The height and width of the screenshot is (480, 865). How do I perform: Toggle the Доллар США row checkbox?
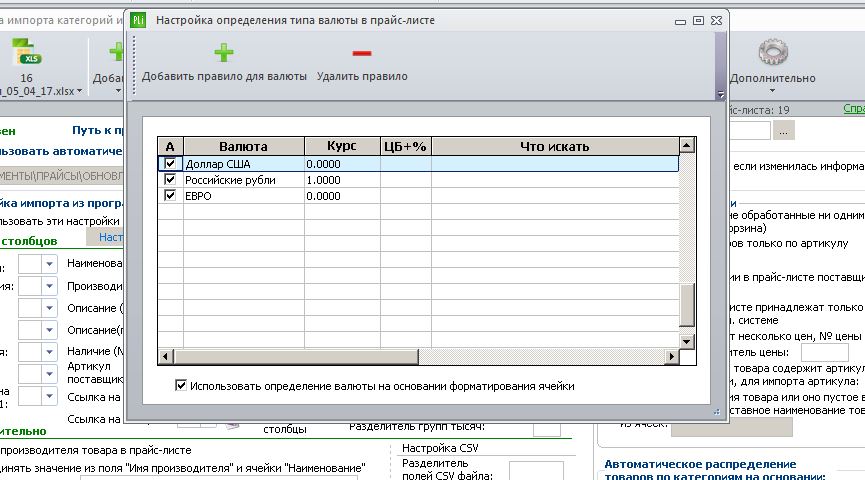point(170,163)
